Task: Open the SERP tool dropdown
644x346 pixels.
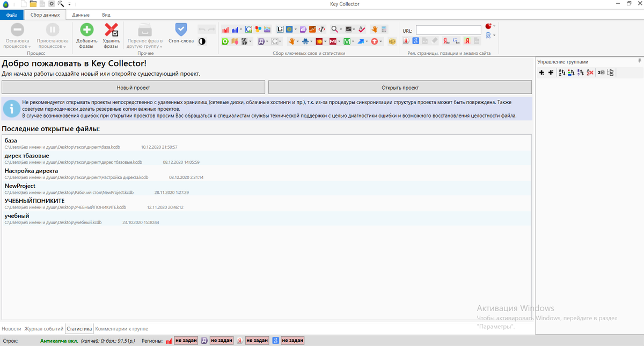Action: point(251,41)
